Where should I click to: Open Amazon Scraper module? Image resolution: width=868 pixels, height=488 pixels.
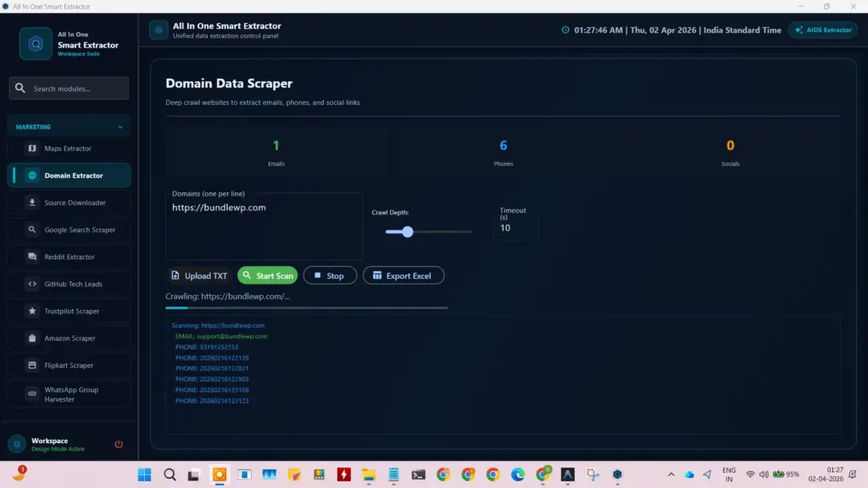pos(70,338)
